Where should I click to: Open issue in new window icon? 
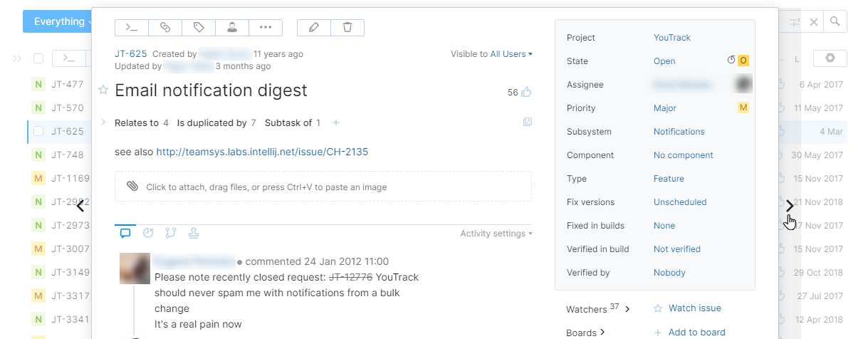tap(527, 122)
